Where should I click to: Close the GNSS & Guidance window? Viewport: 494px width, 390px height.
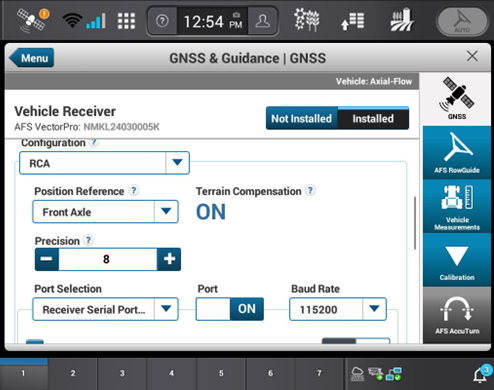coord(472,56)
